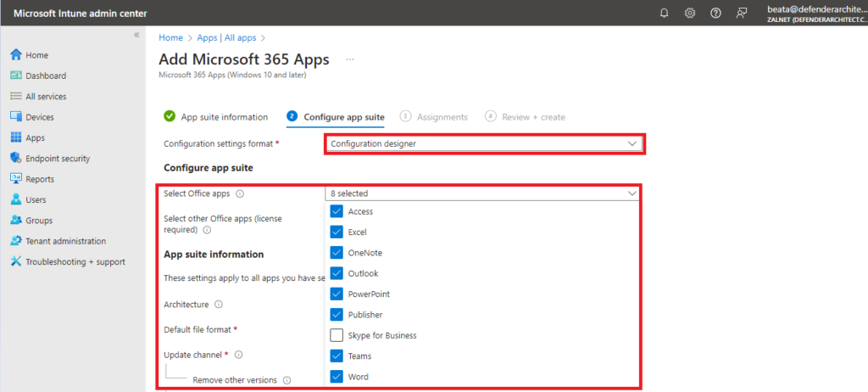Check the Skype for Business checkbox
The image size is (868, 392).
pyautogui.click(x=337, y=335)
